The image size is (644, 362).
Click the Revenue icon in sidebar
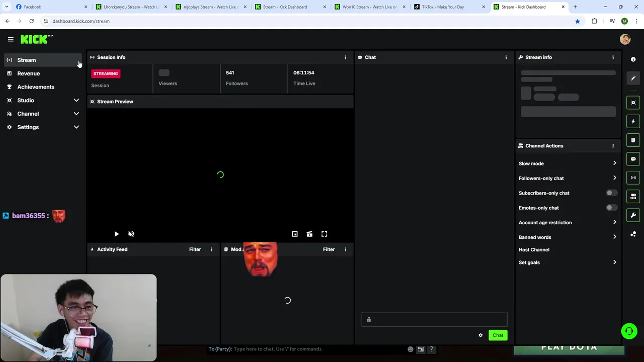click(x=9, y=73)
